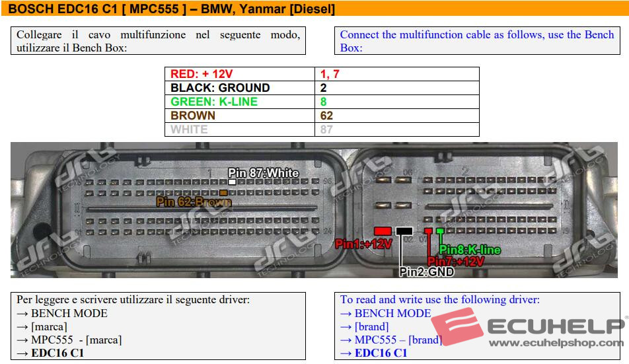This screenshot has height=364, width=629.
Task: Select the grey 'WHITE' table cell
Action: point(239,129)
